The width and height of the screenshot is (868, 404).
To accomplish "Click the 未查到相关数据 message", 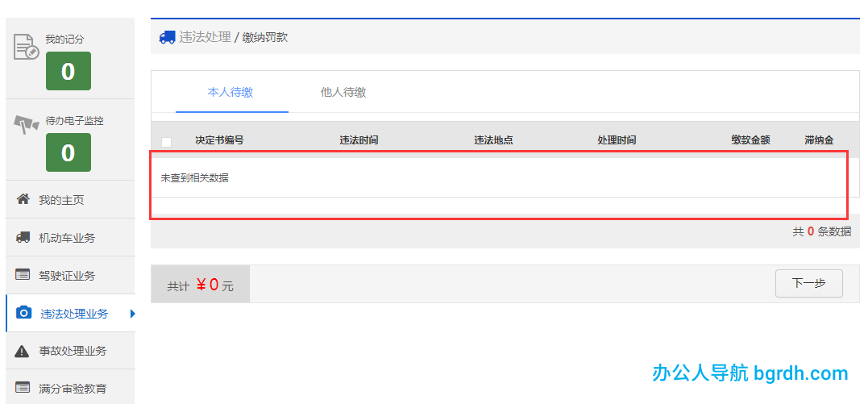I will click(x=195, y=178).
